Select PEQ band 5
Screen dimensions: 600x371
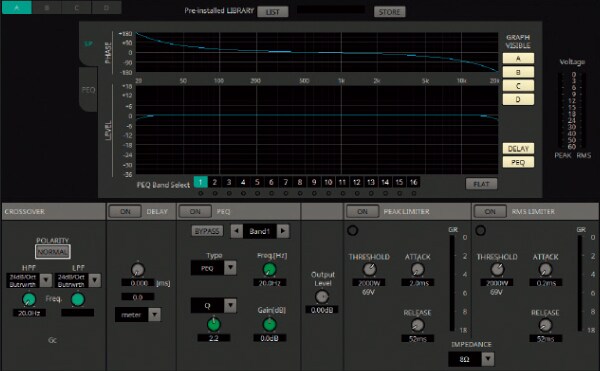[257, 182]
